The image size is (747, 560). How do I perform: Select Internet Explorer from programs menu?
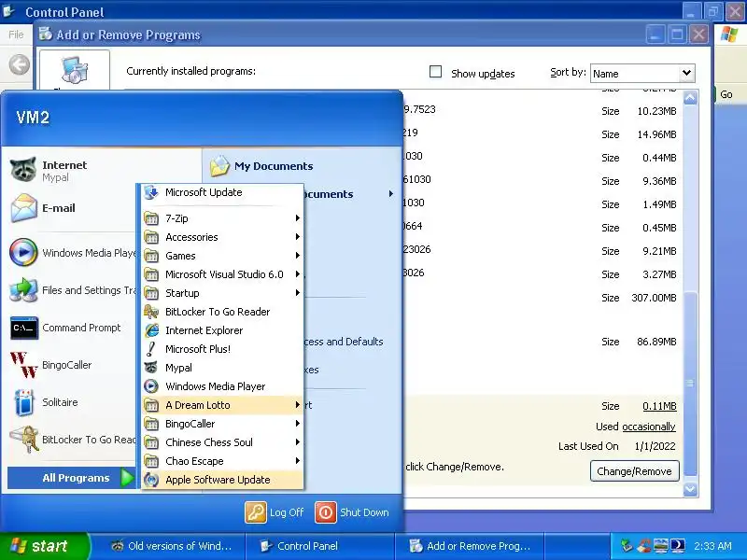pos(222,330)
